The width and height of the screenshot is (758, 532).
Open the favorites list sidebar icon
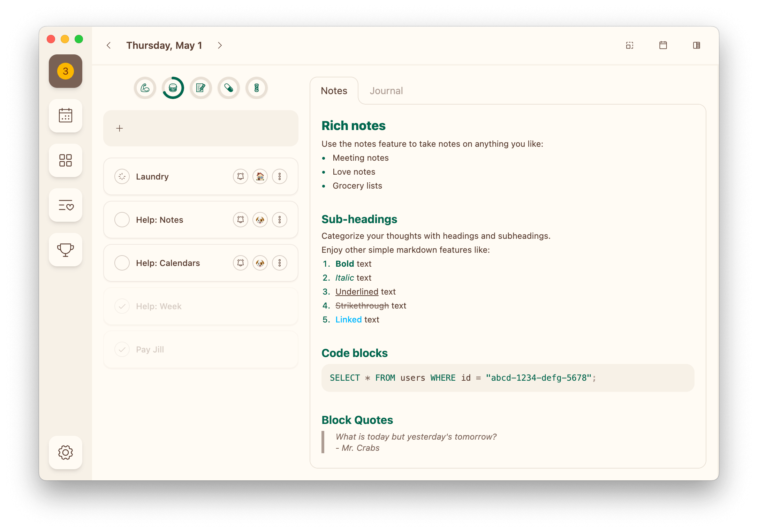(66, 205)
